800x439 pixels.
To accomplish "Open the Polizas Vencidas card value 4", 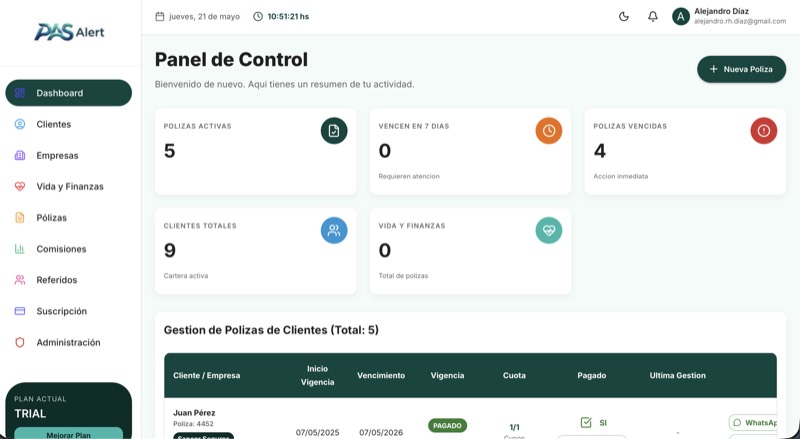I will click(x=599, y=151).
